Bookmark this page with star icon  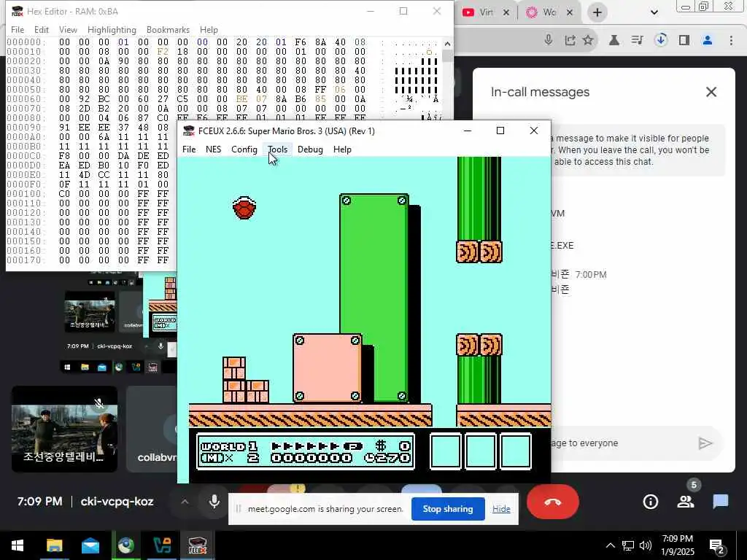[588, 40]
